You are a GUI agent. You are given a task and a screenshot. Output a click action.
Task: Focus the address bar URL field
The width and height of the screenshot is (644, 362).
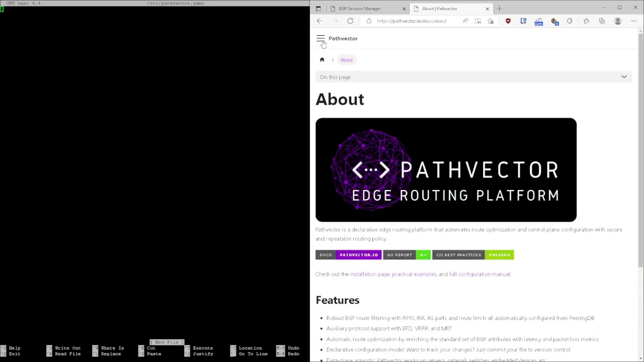(412, 21)
